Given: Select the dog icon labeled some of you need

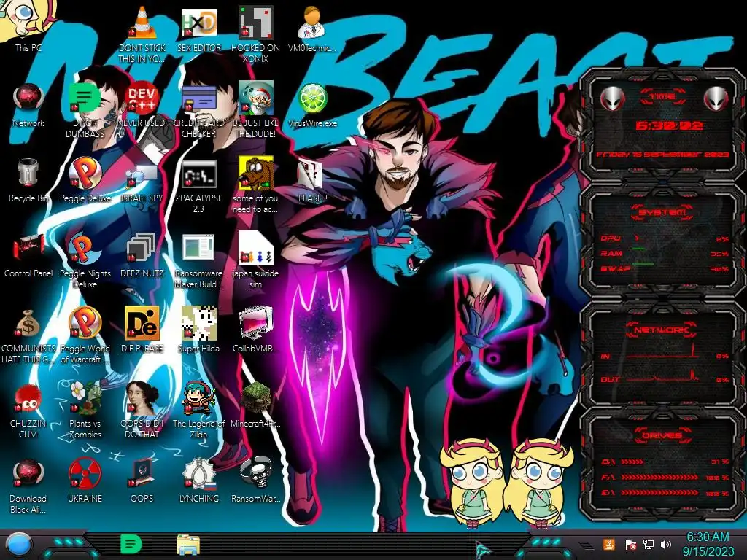Looking at the screenshot, I should pos(256,172).
